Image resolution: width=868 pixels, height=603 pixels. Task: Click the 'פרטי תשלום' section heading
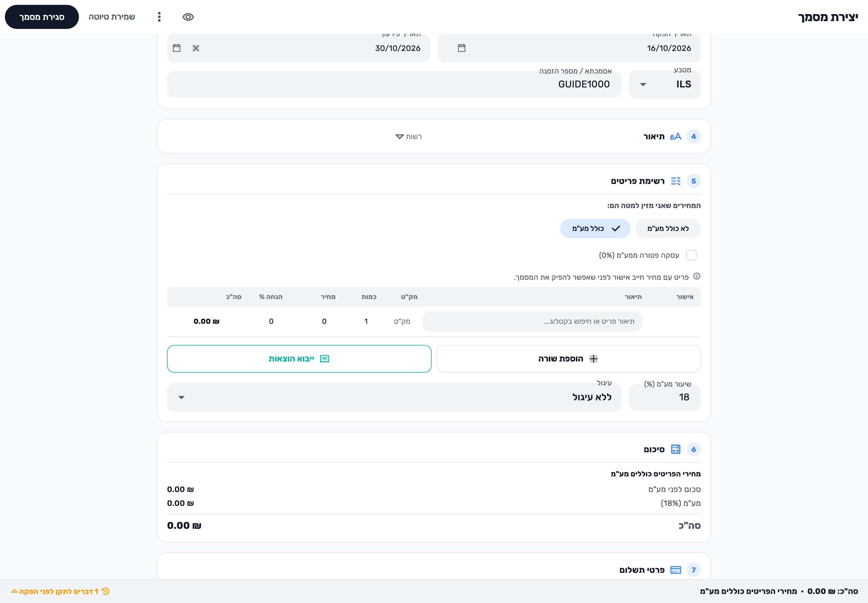tap(642, 570)
